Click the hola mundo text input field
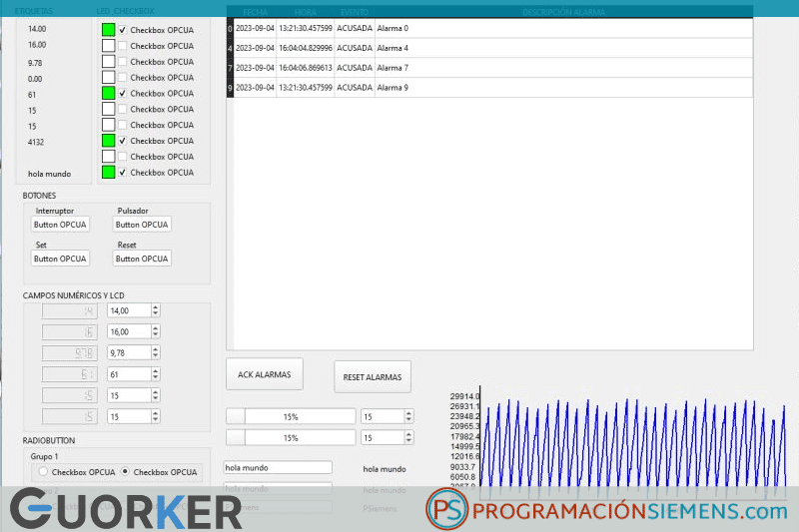The width and height of the screenshot is (799, 532). pos(278,467)
